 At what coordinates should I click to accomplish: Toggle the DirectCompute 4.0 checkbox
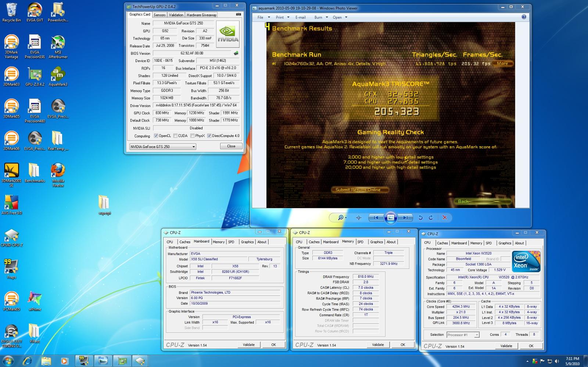pos(209,136)
